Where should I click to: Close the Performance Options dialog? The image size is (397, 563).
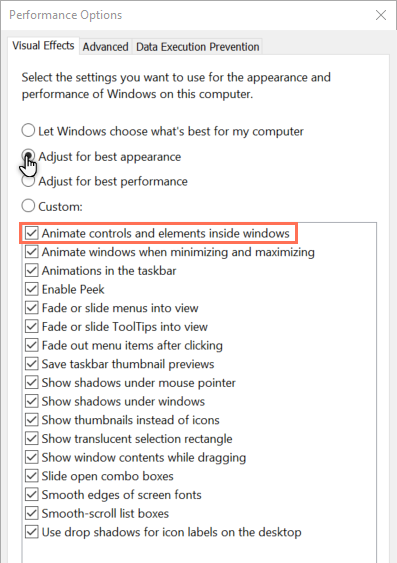pyautogui.click(x=380, y=15)
